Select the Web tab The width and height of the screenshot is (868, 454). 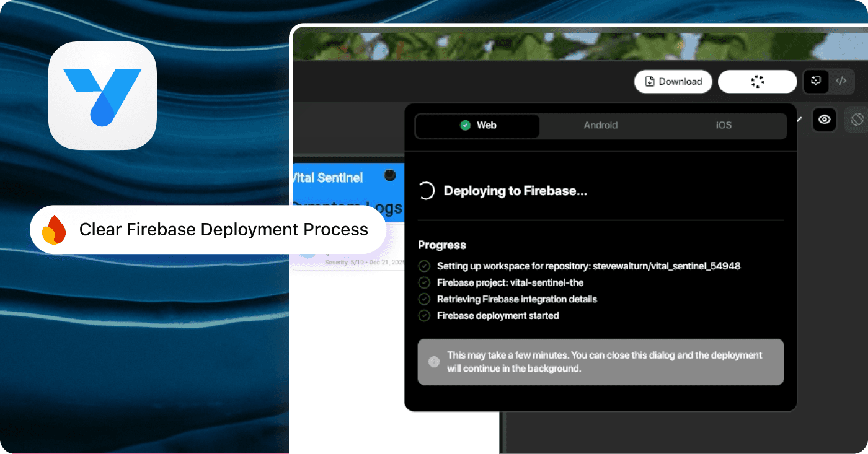477,126
